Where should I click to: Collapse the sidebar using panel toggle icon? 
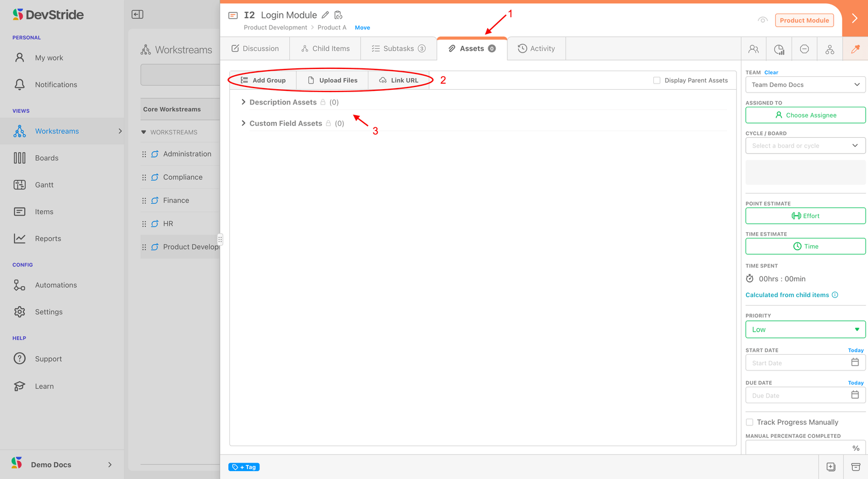[137, 15]
